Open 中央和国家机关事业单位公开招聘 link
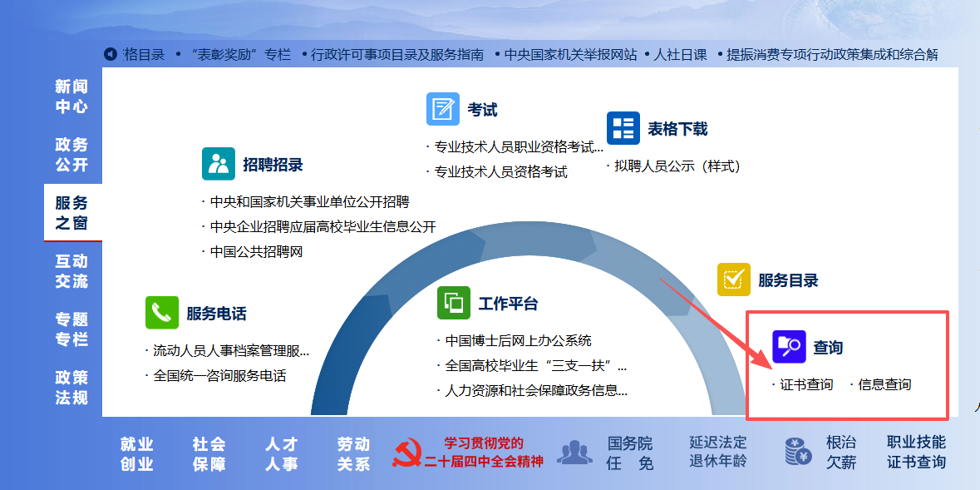The height and width of the screenshot is (490, 980). coord(310,202)
